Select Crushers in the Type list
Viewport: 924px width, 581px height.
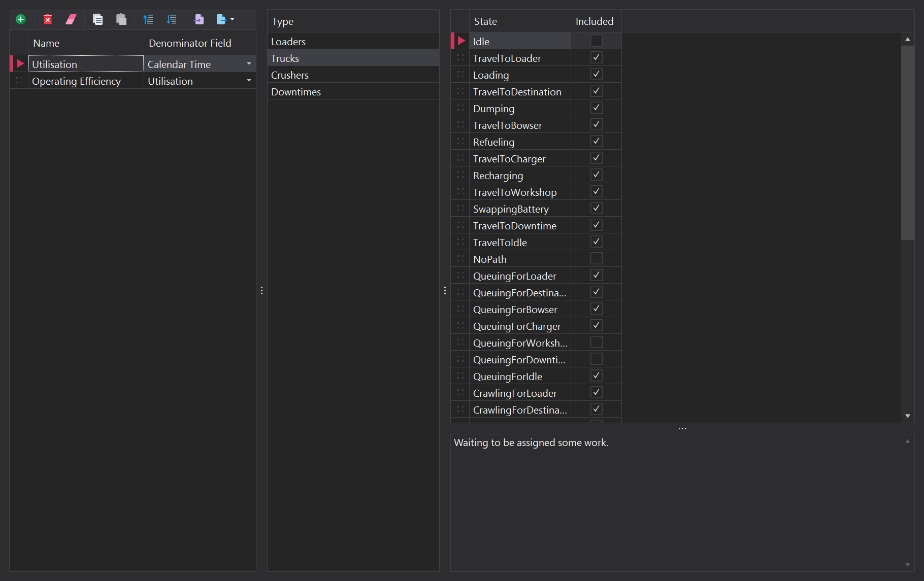coord(353,75)
